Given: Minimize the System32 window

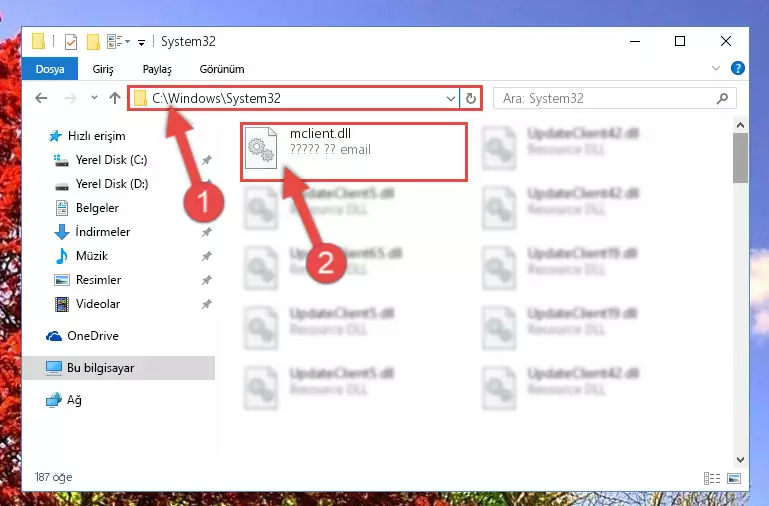Looking at the screenshot, I should tap(635, 42).
